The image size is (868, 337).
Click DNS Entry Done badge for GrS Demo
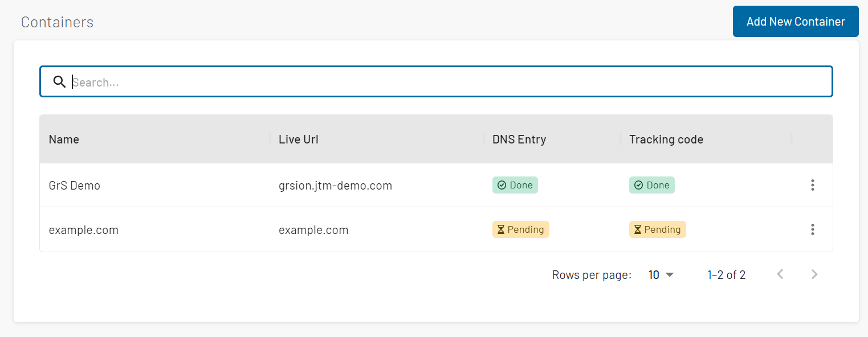(515, 185)
